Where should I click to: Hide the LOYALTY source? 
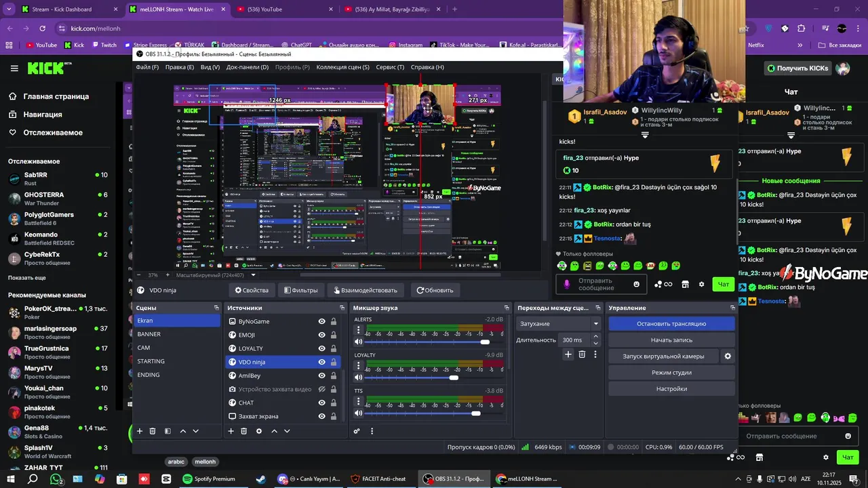pos(322,348)
